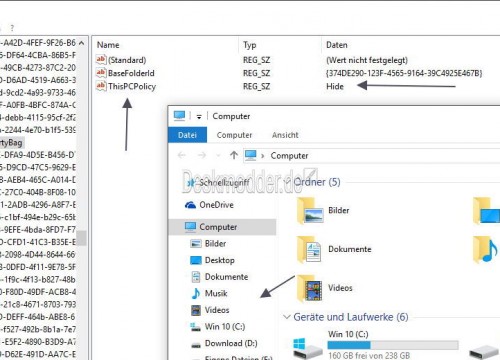Go up one folder level
The image size is (500, 360).
tap(234, 155)
